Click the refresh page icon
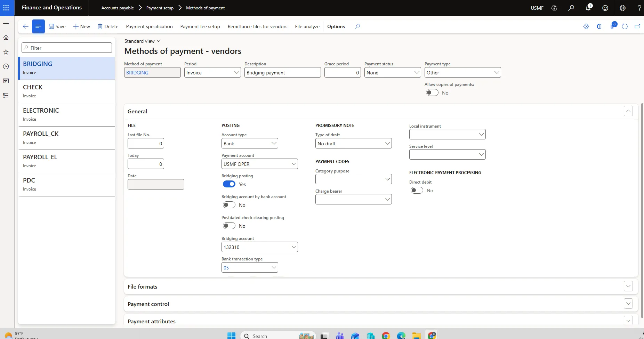Viewport: 644px width, 339px height. pyautogui.click(x=625, y=26)
